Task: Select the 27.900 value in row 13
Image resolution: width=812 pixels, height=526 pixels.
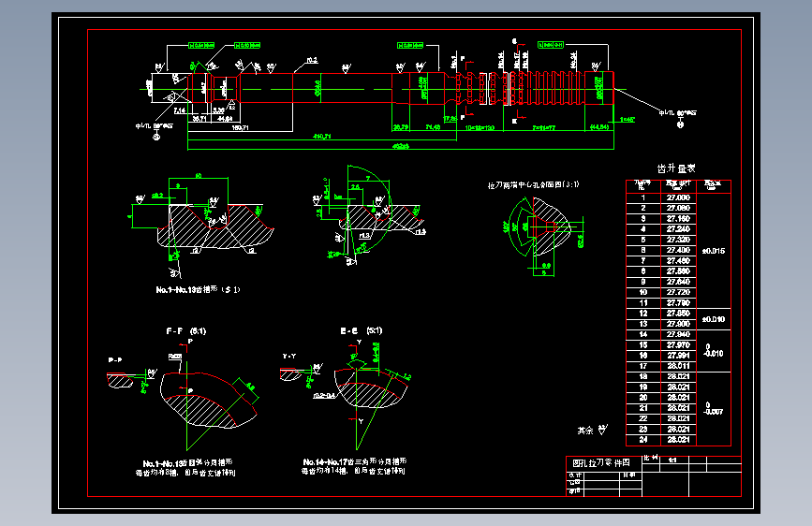Action: tap(678, 324)
